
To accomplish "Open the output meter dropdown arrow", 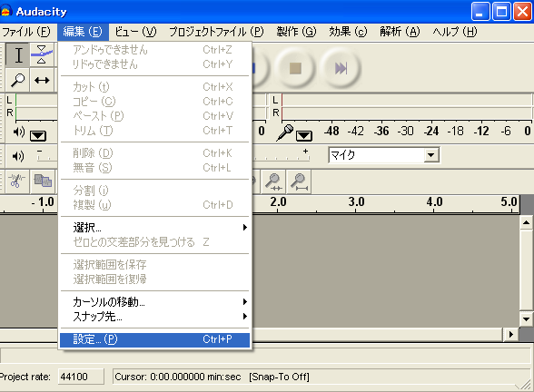I will click(38, 136).
